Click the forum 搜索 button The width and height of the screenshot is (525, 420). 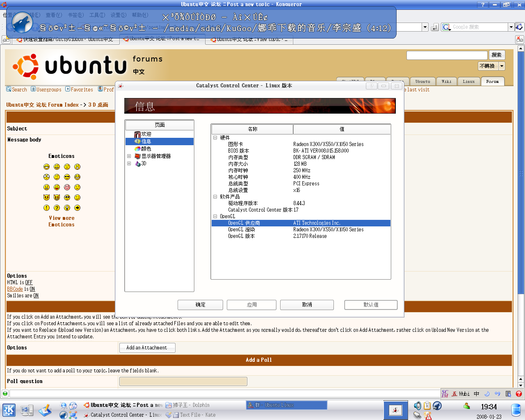(x=497, y=55)
